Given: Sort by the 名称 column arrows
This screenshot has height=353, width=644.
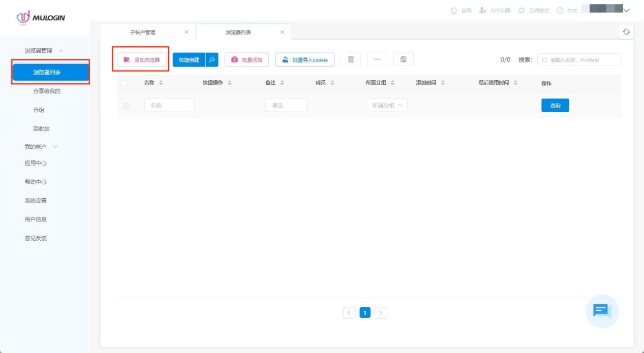Looking at the screenshot, I should (161, 83).
